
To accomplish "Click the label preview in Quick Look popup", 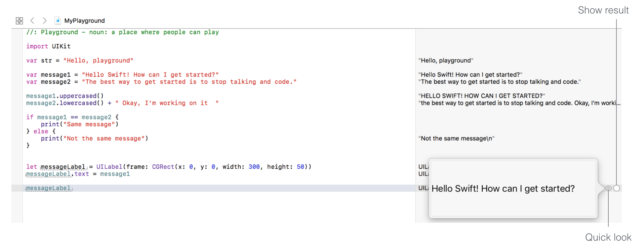I will click(x=503, y=189).
